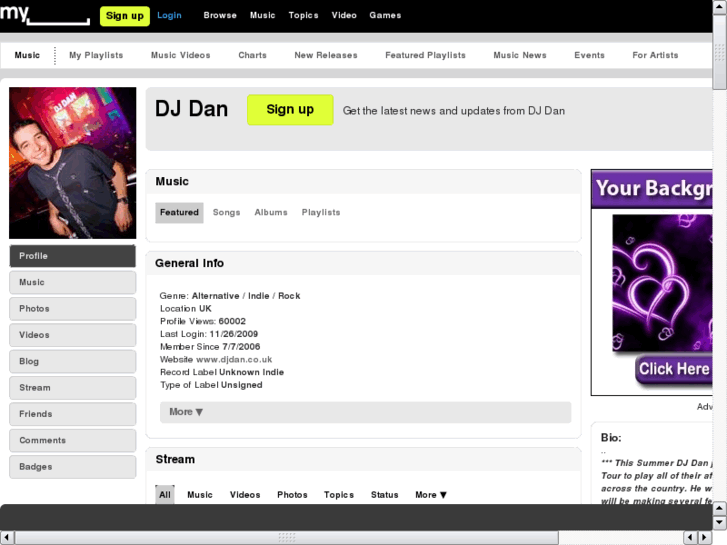
Task: Click DJ Dan's profile photo
Action: coord(73,163)
